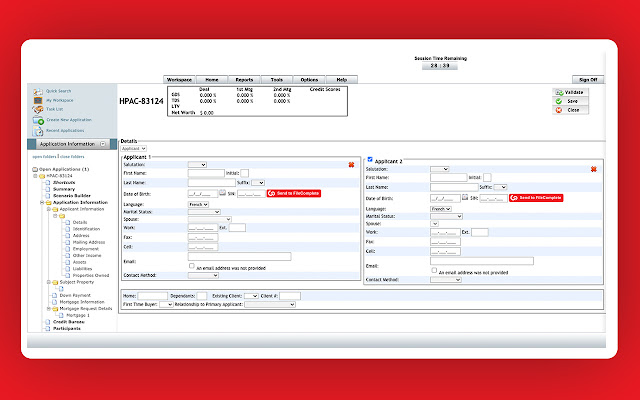Expand the Applicant 1 Marital Status dropdown

[203, 211]
